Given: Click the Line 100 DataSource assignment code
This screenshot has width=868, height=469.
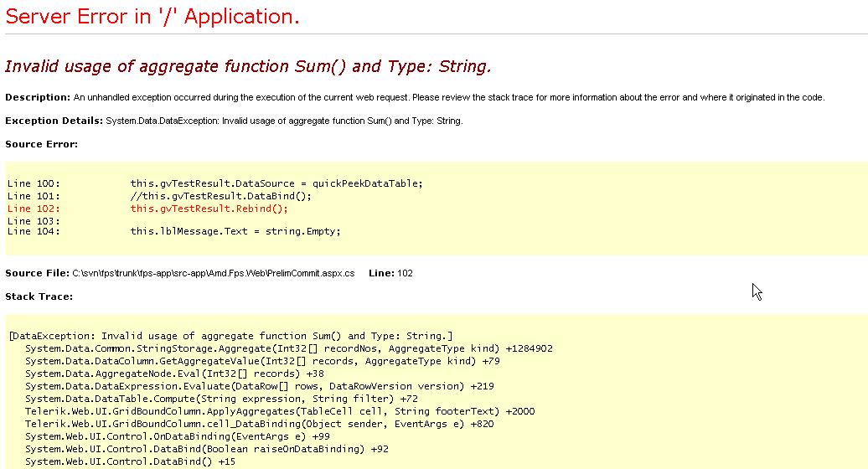Looking at the screenshot, I should 276,183.
